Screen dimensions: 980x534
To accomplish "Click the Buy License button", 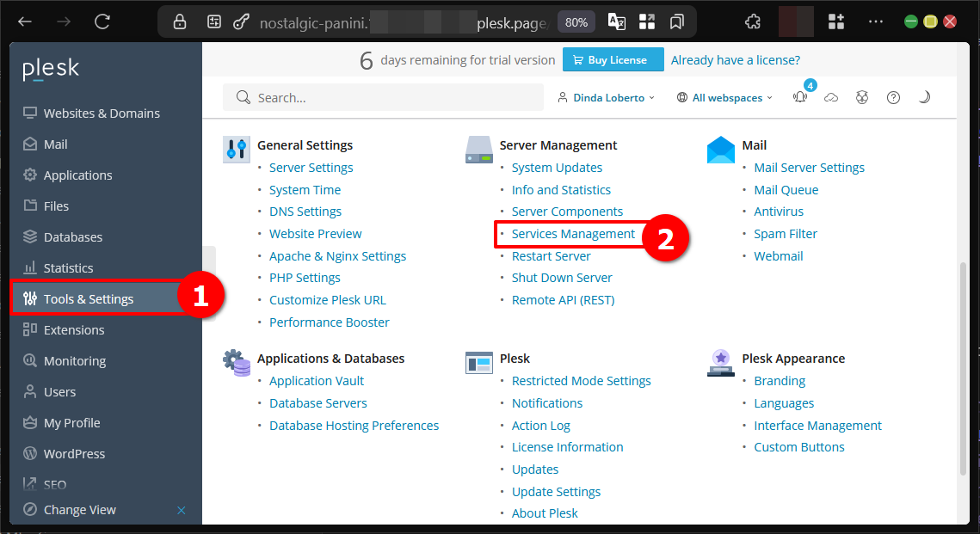I will (x=613, y=59).
